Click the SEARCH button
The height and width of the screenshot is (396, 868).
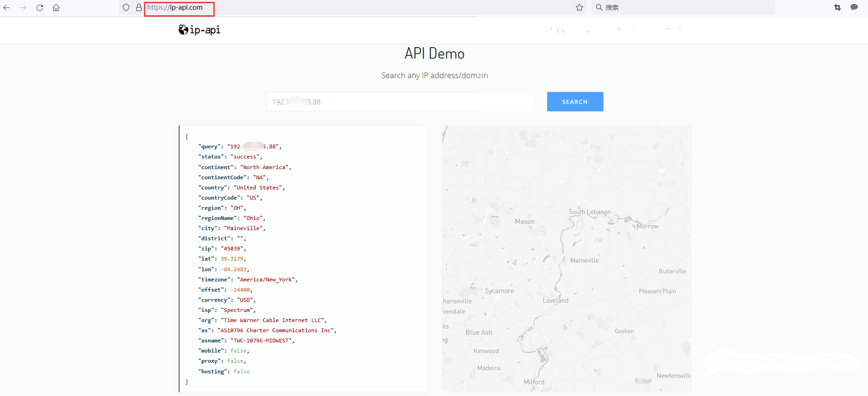click(575, 102)
